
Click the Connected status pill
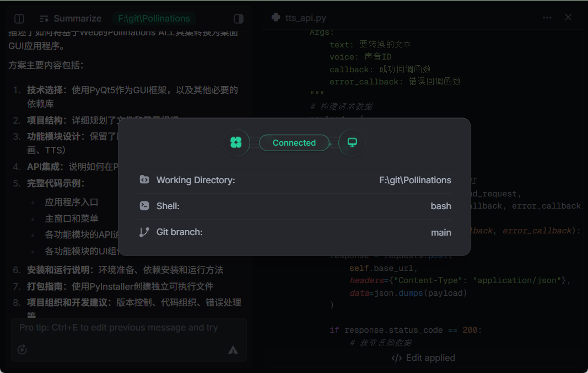click(294, 143)
